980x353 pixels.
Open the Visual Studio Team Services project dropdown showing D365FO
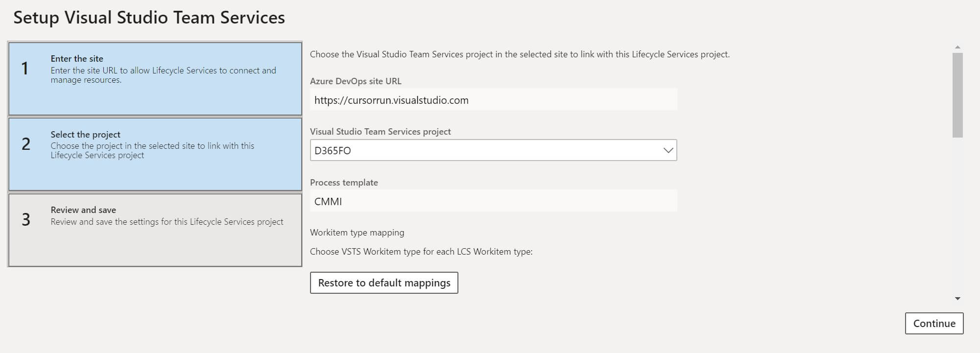493,150
